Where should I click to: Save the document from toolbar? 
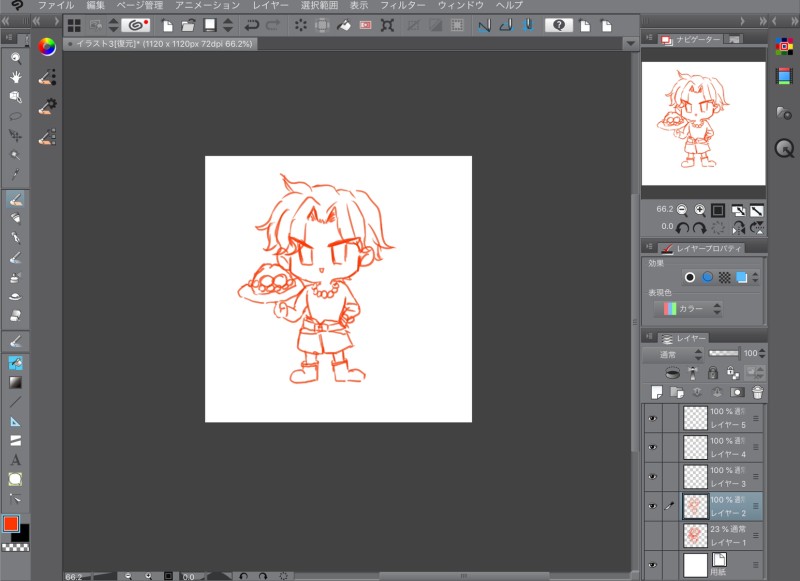210,25
